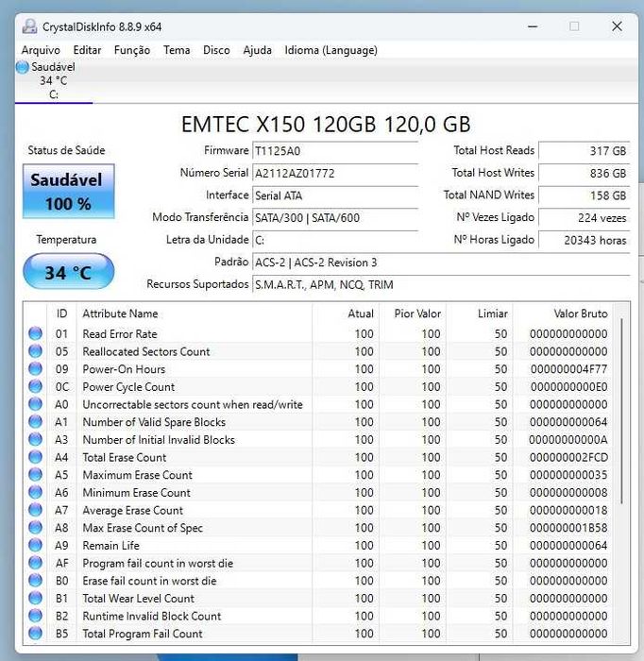Open the Arquivo menu
This screenshot has width=644, height=661.
pyautogui.click(x=41, y=50)
